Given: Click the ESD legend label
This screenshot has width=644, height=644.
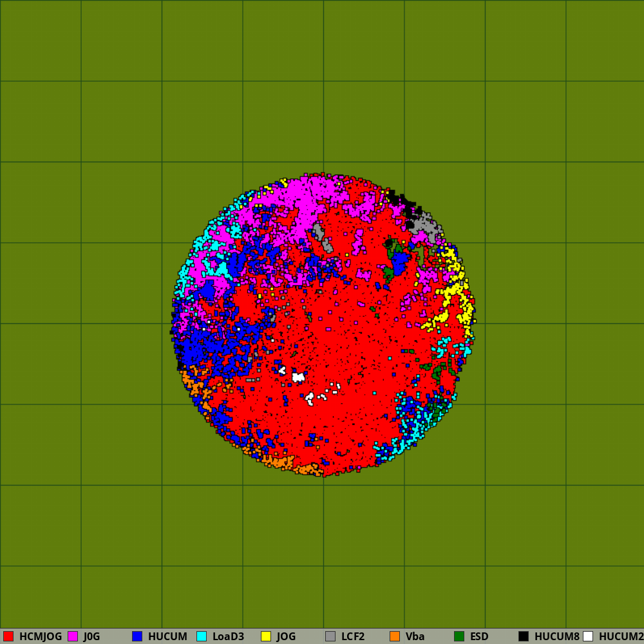Looking at the screenshot, I should [x=479, y=636].
